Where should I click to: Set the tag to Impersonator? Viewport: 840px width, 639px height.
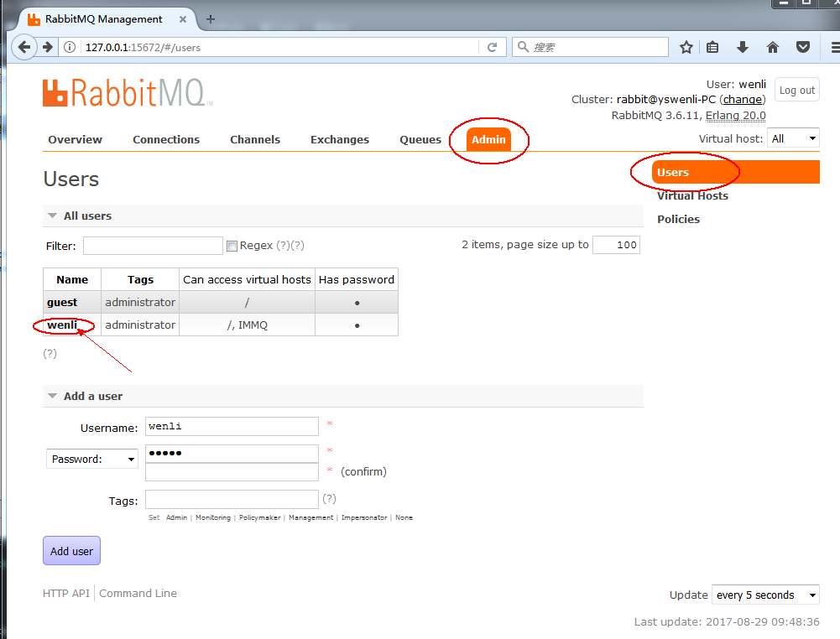[363, 517]
